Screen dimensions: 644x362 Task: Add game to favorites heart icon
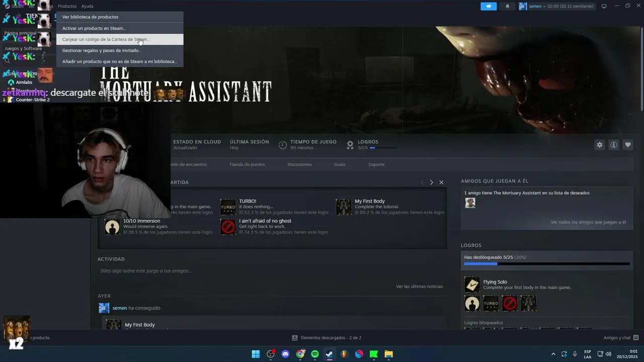tap(628, 145)
